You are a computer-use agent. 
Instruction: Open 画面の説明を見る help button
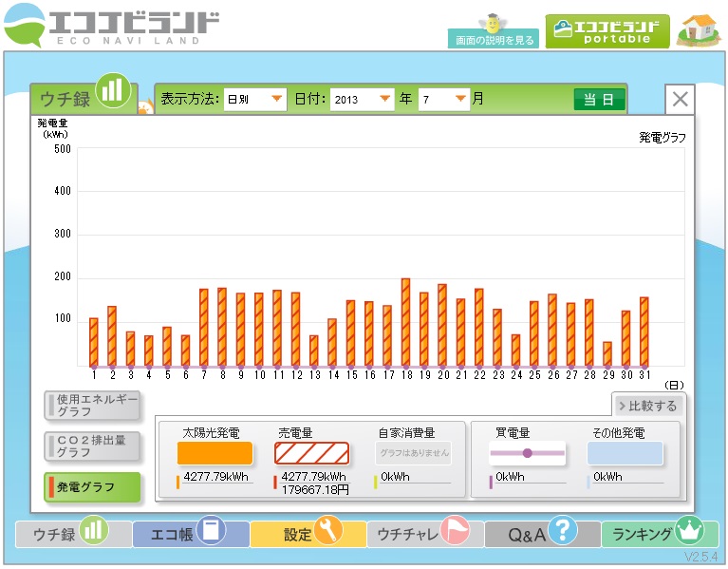(494, 39)
